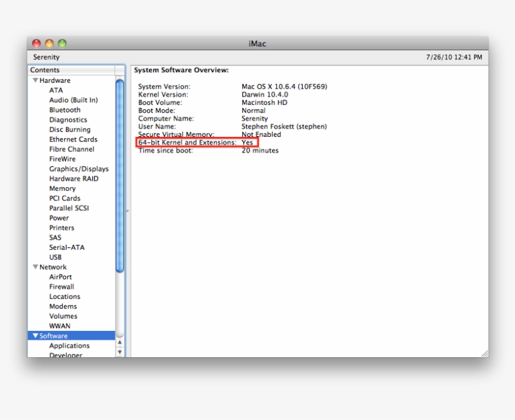
Task: Select the SAS entry
Action: pyautogui.click(x=55, y=237)
